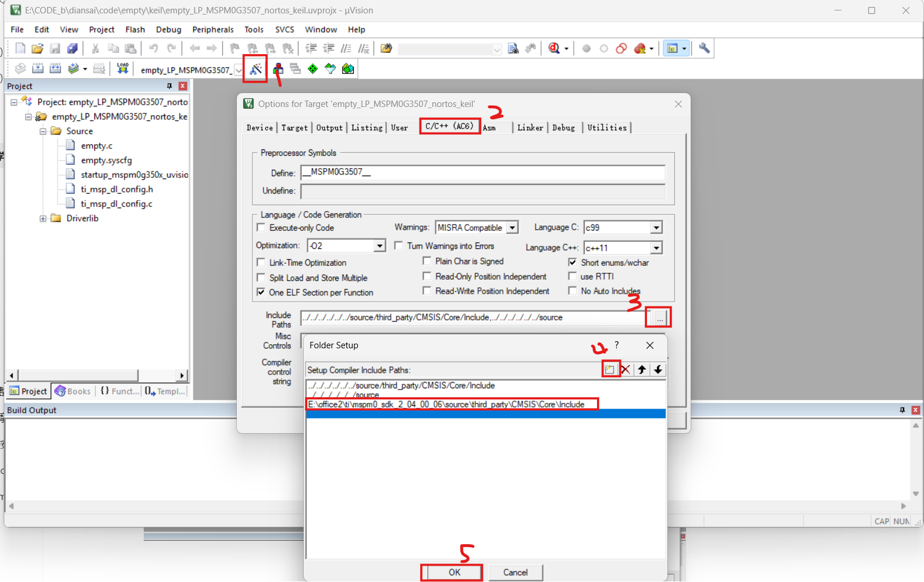Indent the selected lines
This screenshot has width=924, height=582.
pos(311,49)
